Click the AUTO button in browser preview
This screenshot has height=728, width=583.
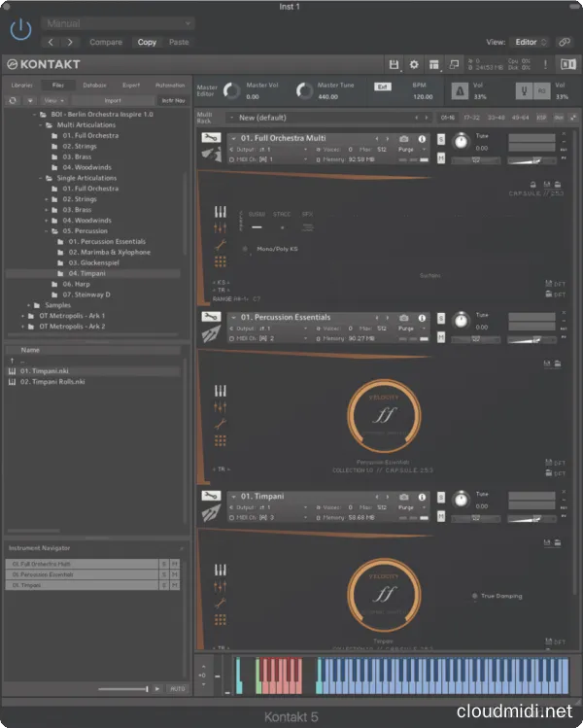(x=177, y=688)
